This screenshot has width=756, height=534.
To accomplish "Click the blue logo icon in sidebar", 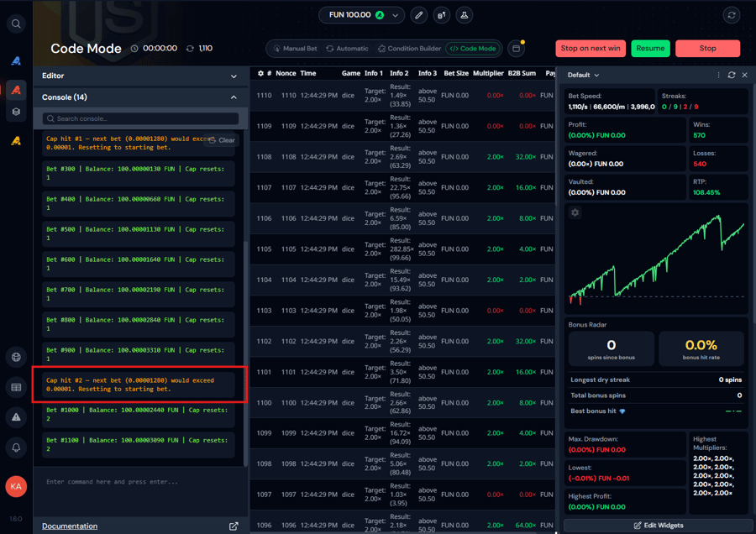I will coord(16,60).
